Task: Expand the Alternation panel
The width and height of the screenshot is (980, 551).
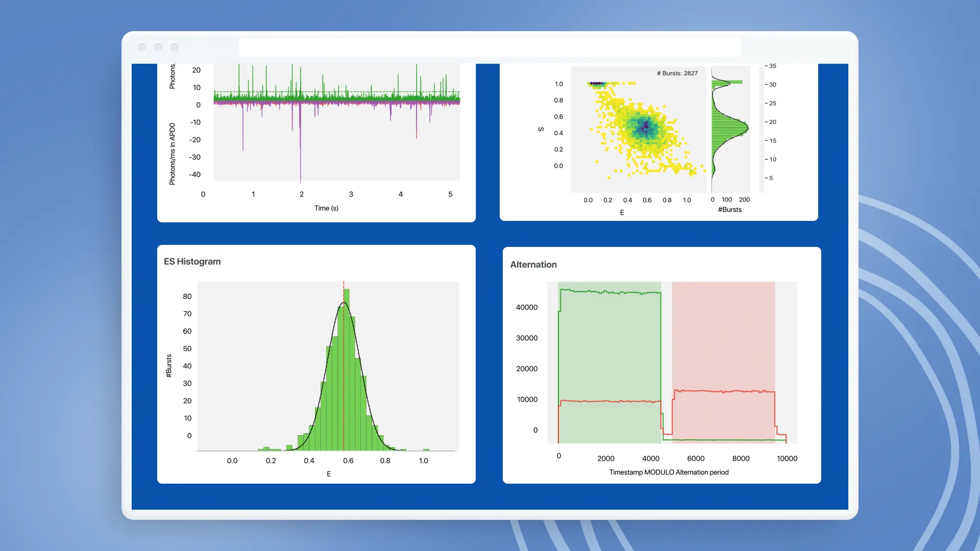Action: [661, 365]
